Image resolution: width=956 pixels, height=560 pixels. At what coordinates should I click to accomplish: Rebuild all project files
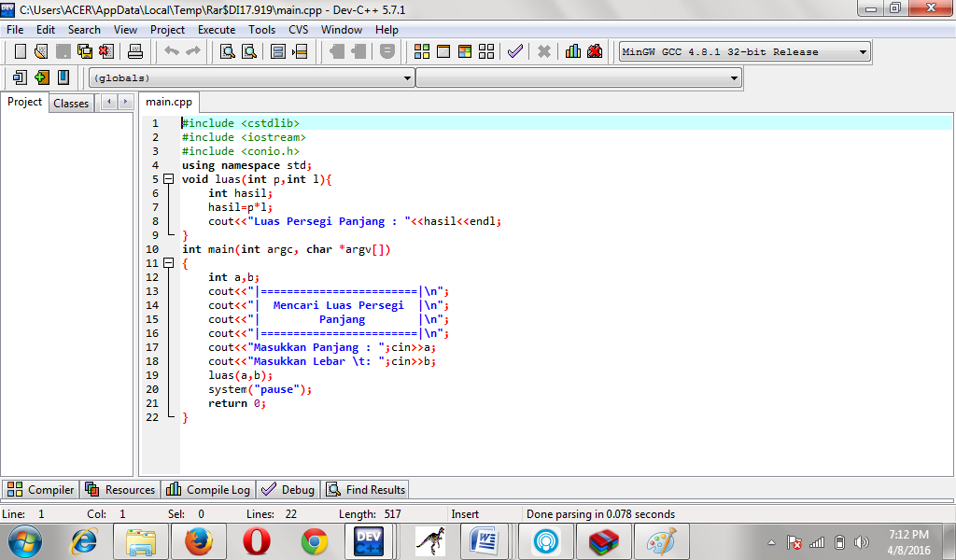485,51
